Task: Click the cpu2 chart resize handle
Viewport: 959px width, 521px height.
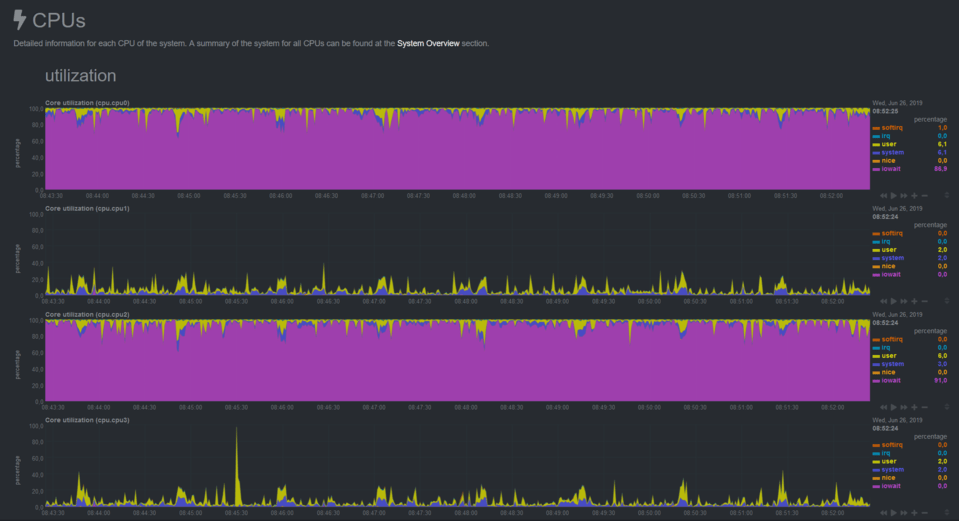Action: (x=947, y=407)
